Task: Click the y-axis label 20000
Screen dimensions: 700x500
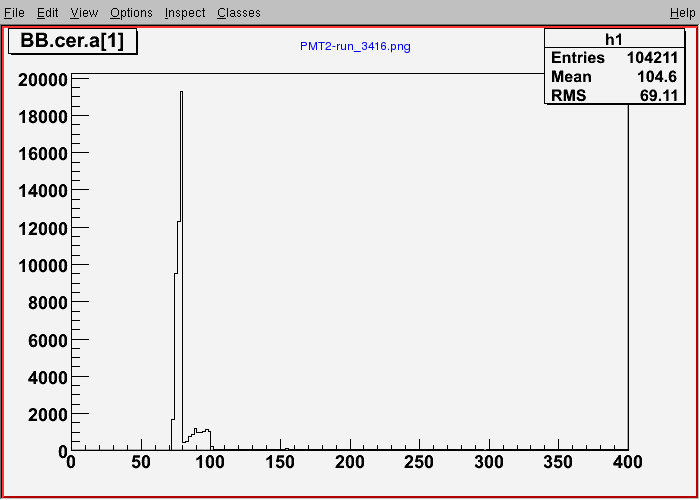Action: (x=43, y=80)
